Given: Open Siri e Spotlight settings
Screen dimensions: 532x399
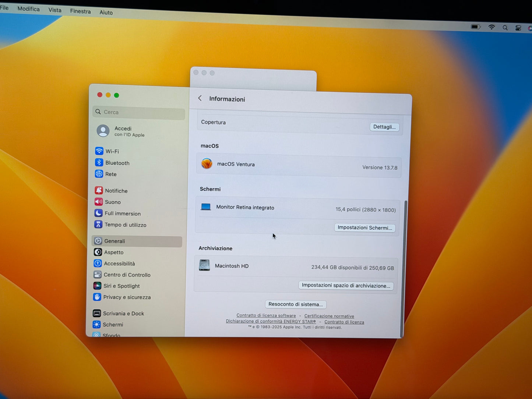Looking at the screenshot, I should coord(117,286).
